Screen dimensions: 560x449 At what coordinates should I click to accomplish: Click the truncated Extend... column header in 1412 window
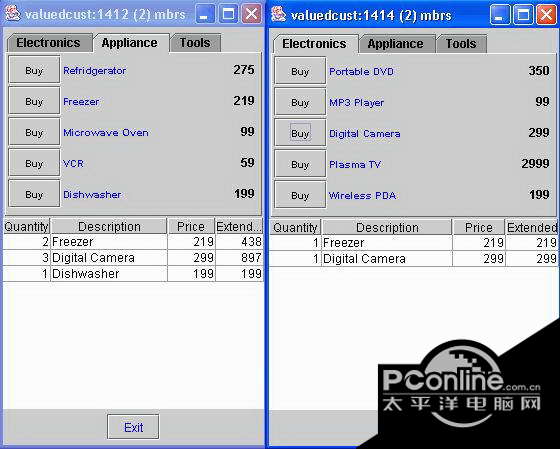coord(239,226)
